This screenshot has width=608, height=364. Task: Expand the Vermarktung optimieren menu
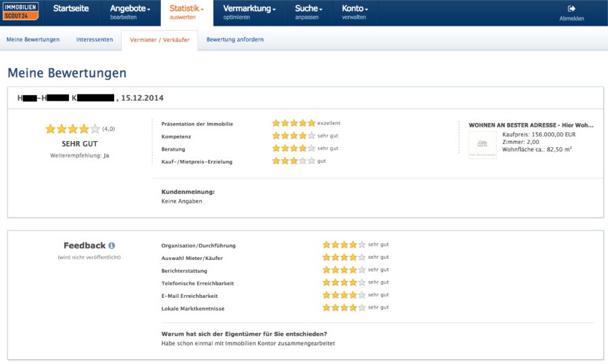[x=249, y=12]
